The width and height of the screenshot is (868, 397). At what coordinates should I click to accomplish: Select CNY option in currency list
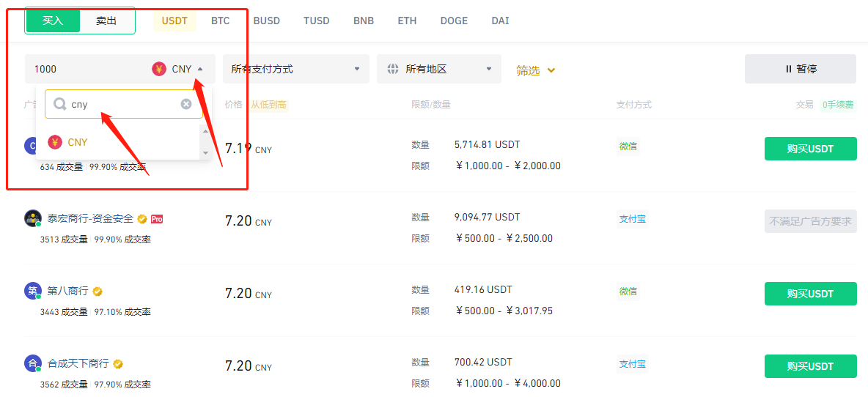tap(77, 142)
